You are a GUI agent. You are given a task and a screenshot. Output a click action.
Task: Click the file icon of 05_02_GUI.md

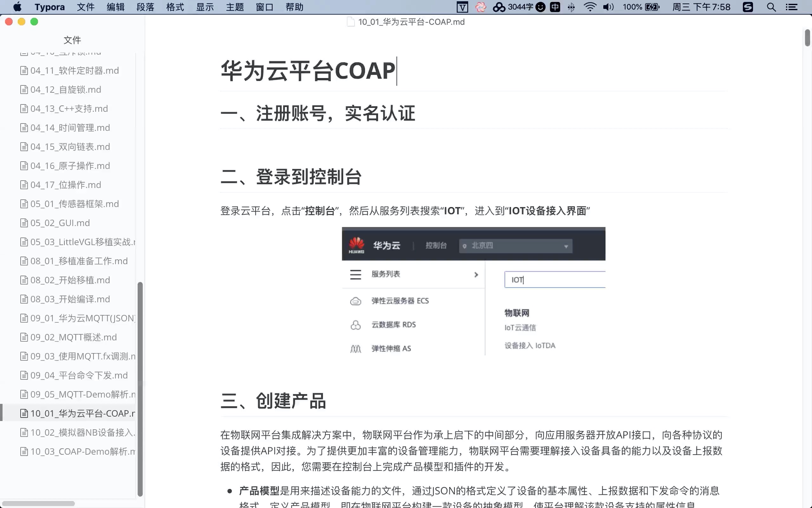click(24, 223)
